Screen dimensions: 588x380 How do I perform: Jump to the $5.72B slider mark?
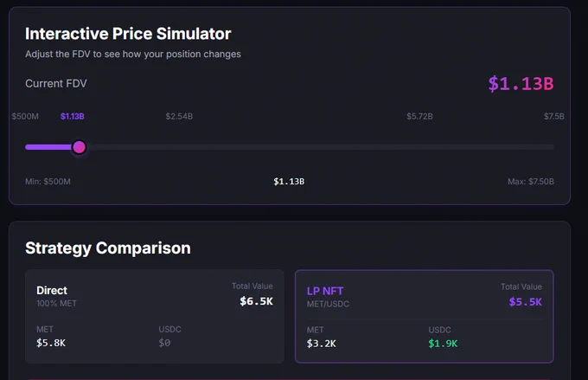point(419,116)
